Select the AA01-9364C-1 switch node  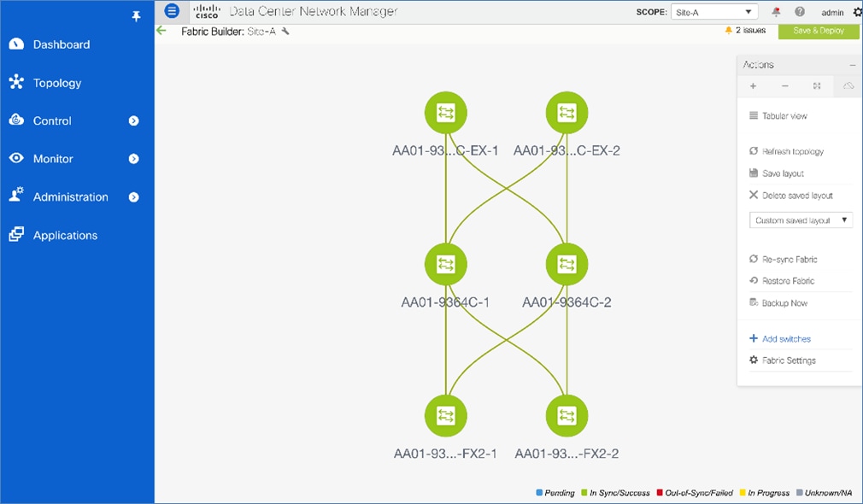pos(446,265)
